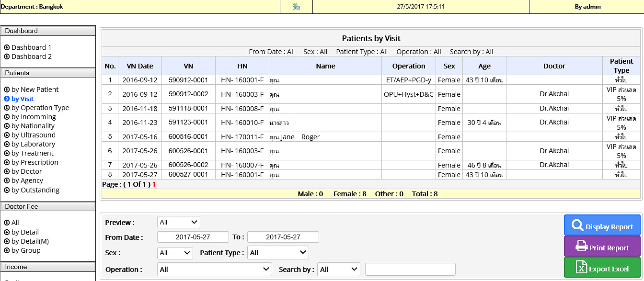Click the Export Excel button
644x281 pixels.
click(x=602, y=268)
